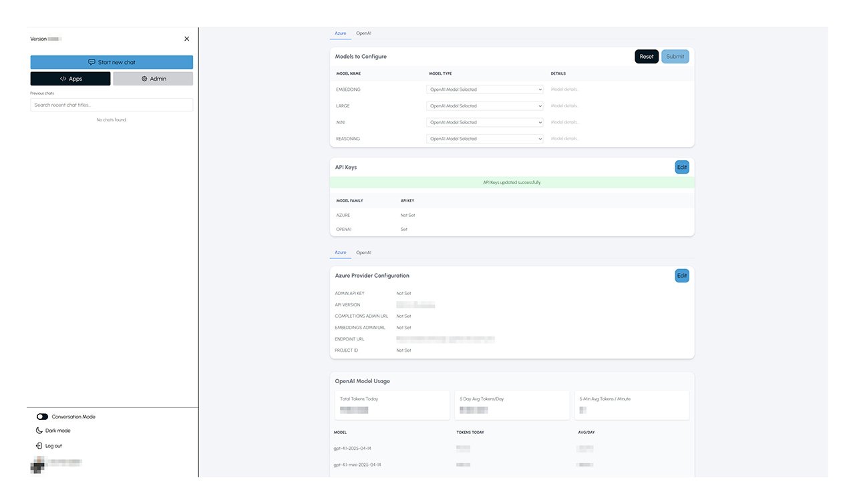855x504 pixels.
Task: Click the moon icon for Dark mode
Action: pyautogui.click(x=39, y=431)
